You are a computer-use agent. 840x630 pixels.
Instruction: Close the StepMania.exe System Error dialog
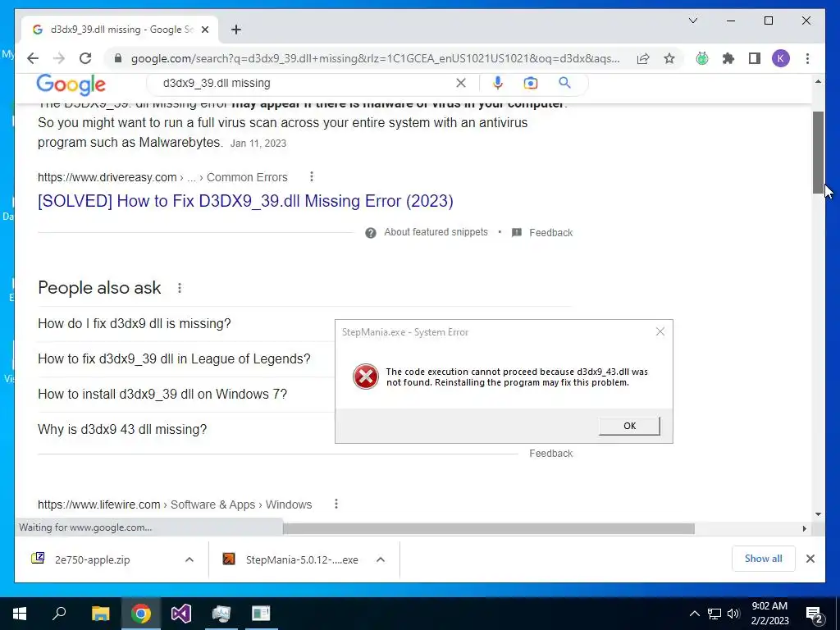660,331
